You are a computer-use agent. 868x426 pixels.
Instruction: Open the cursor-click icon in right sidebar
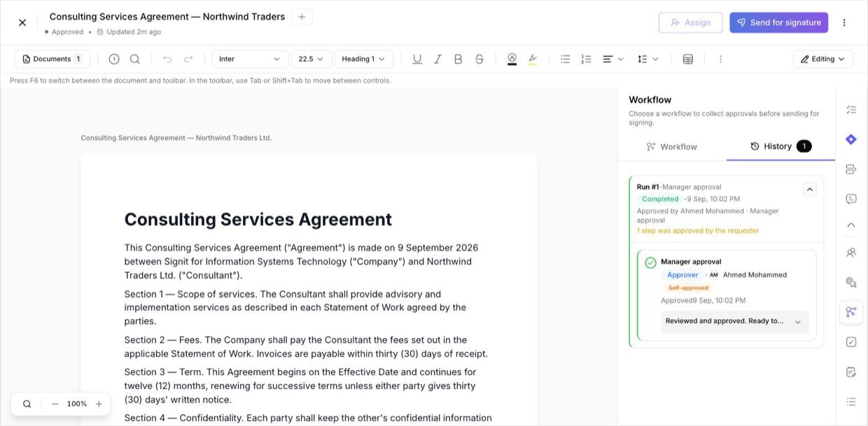click(851, 283)
